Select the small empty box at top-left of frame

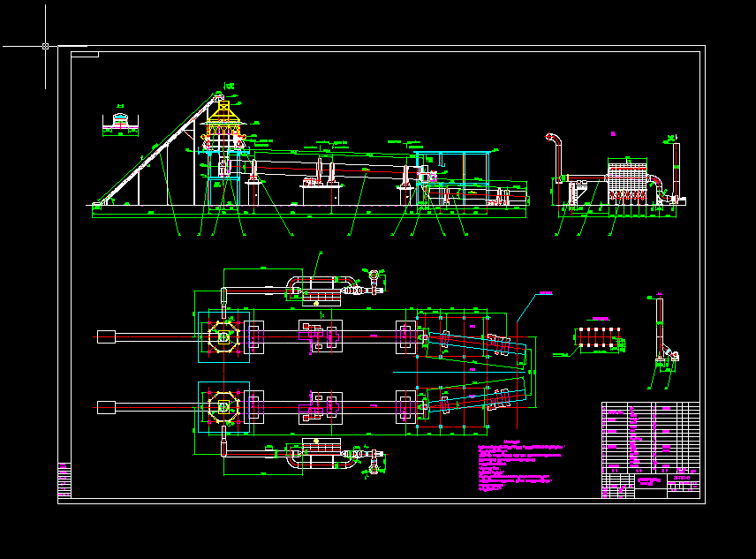pos(85,55)
